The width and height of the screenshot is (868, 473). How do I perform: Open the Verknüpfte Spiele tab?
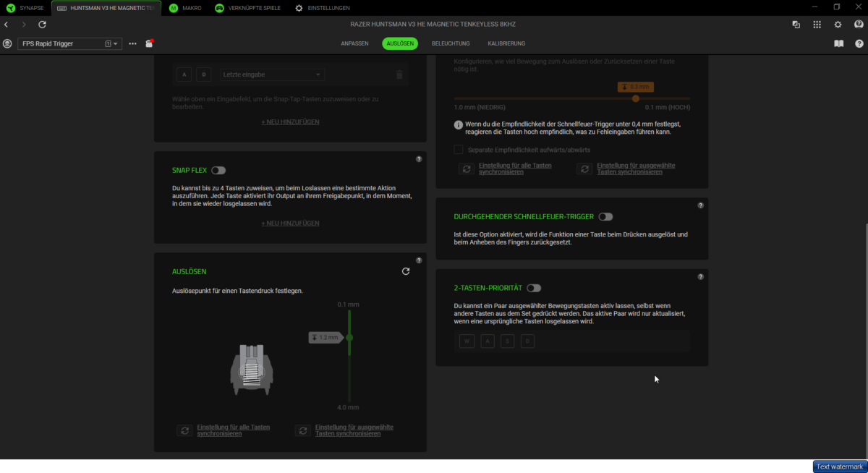point(248,7)
